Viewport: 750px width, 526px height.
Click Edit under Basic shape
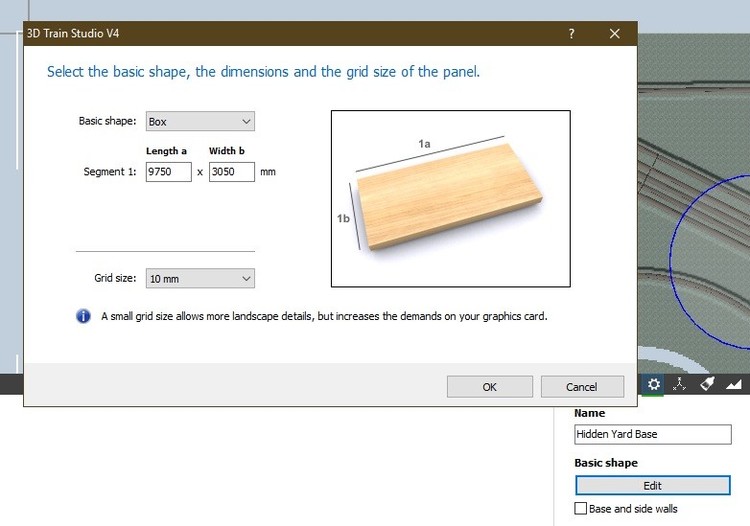tap(652, 485)
